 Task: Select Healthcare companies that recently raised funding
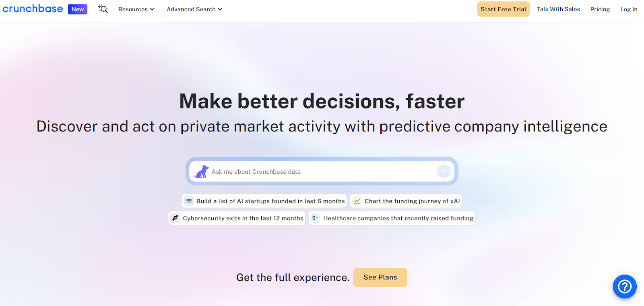click(x=398, y=218)
